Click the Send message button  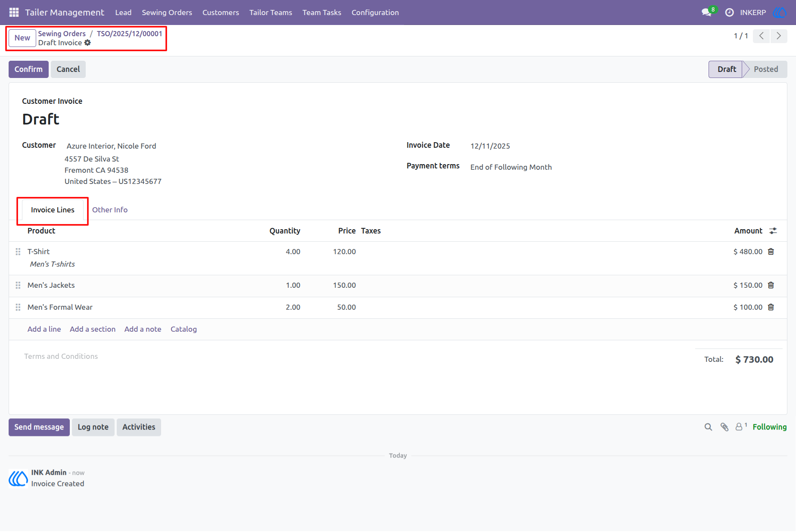click(x=39, y=427)
